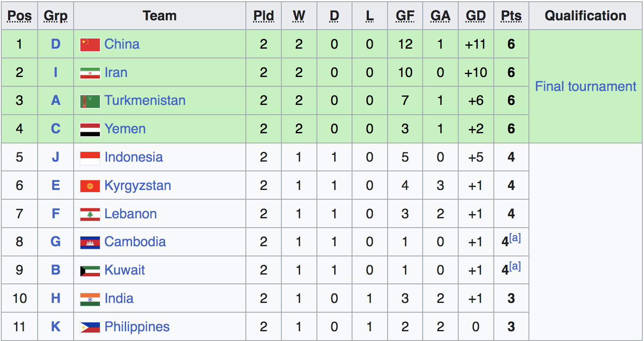
Task: Open the Indonesia team link
Action: 133,157
